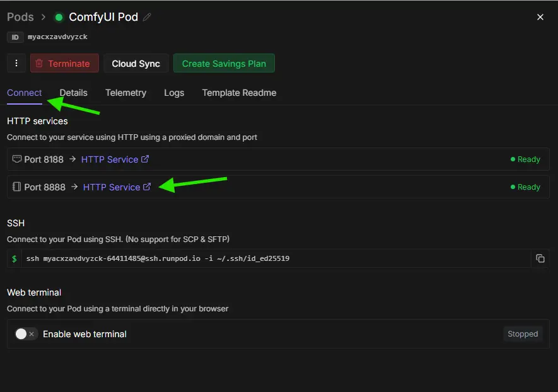View the Logs tab
The image size is (558, 392).
[x=174, y=93]
